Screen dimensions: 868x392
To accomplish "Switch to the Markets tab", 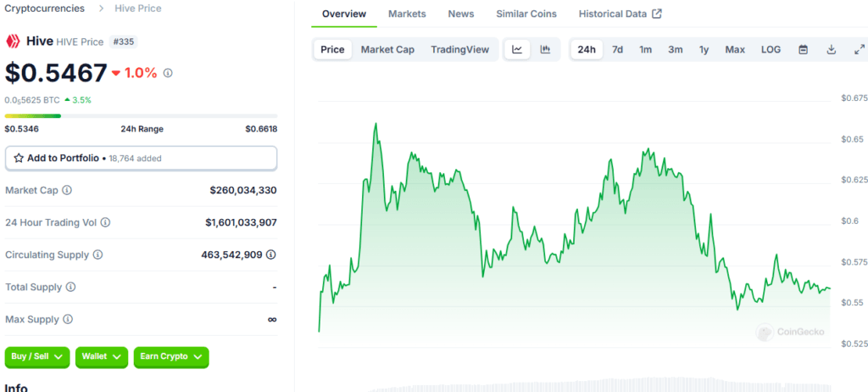I will [407, 14].
